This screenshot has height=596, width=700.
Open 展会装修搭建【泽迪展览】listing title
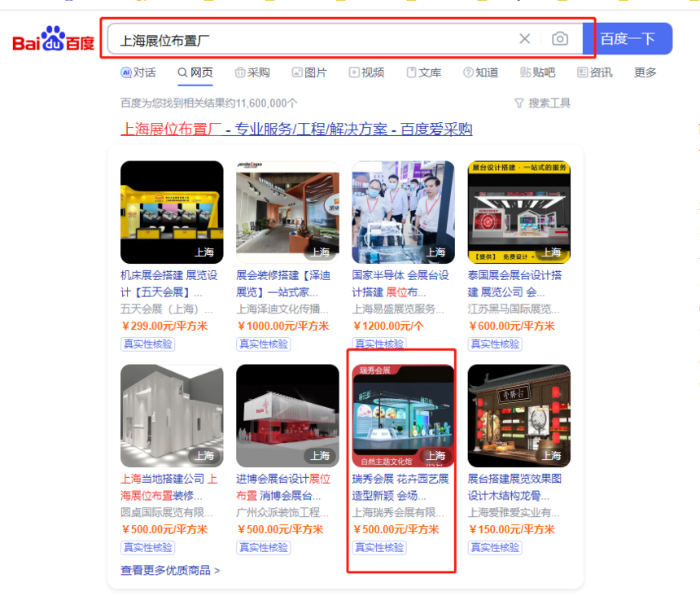pyautogui.click(x=283, y=283)
